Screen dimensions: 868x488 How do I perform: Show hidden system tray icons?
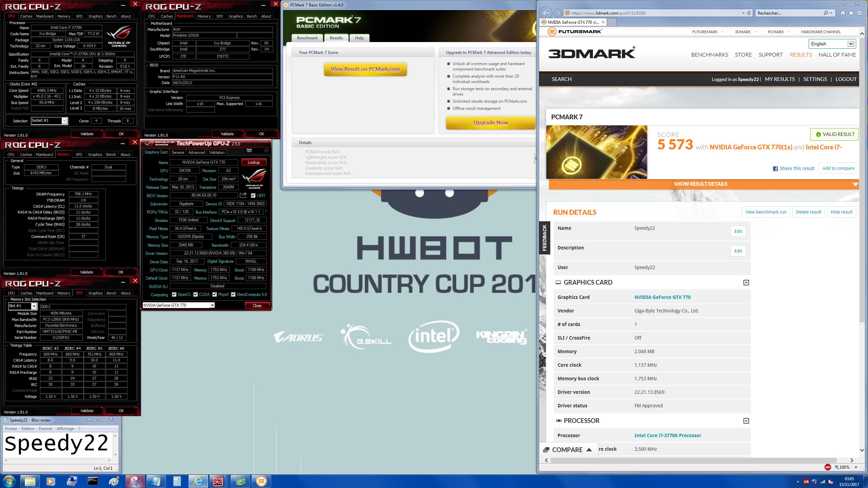[x=798, y=482]
